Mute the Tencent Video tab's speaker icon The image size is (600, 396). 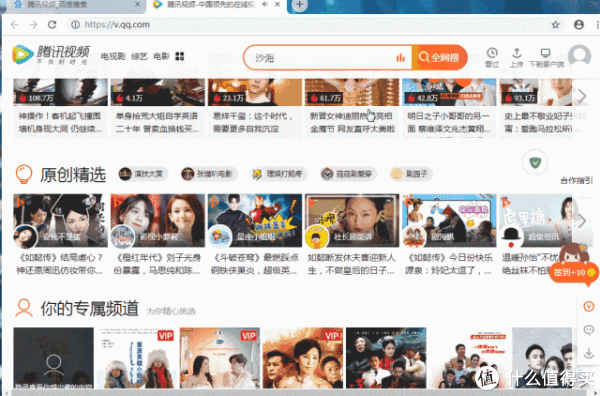(x=265, y=4)
